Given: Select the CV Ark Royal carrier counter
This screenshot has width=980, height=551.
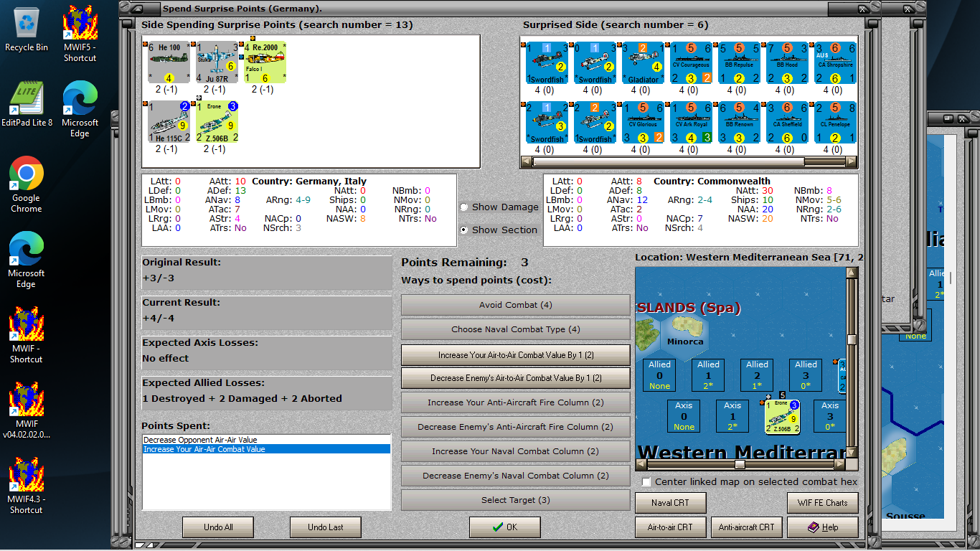Looking at the screenshot, I should pyautogui.click(x=691, y=122).
